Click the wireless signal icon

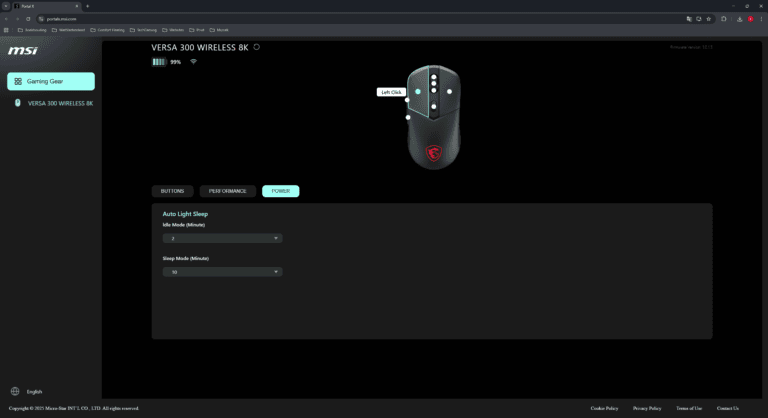pyautogui.click(x=193, y=62)
